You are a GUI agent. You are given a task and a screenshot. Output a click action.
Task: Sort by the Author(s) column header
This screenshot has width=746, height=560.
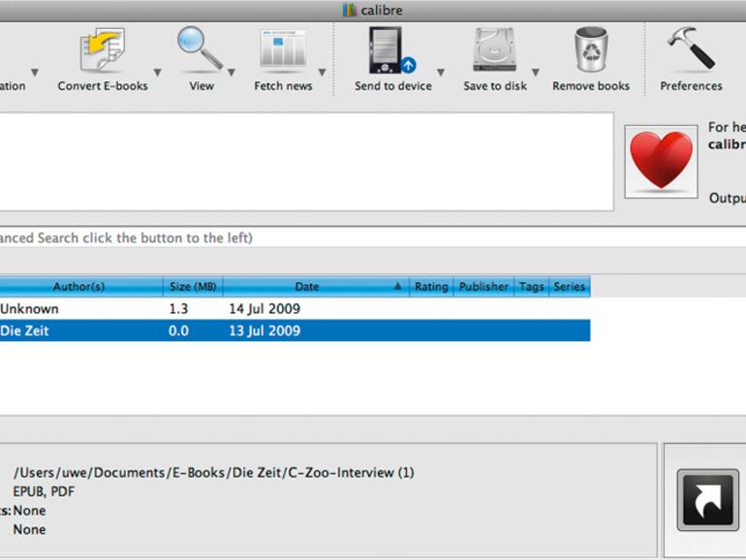(80, 287)
